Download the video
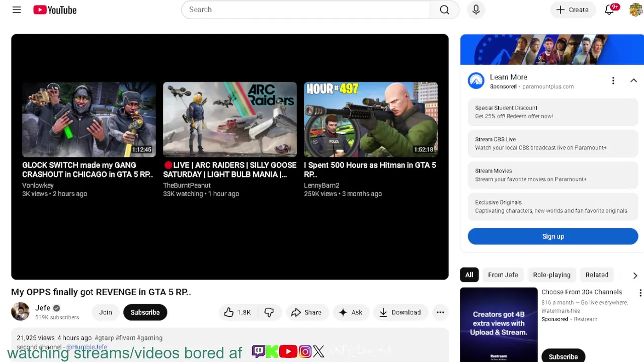Image resolution: width=644 pixels, height=362 pixels. click(x=400, y=312)
